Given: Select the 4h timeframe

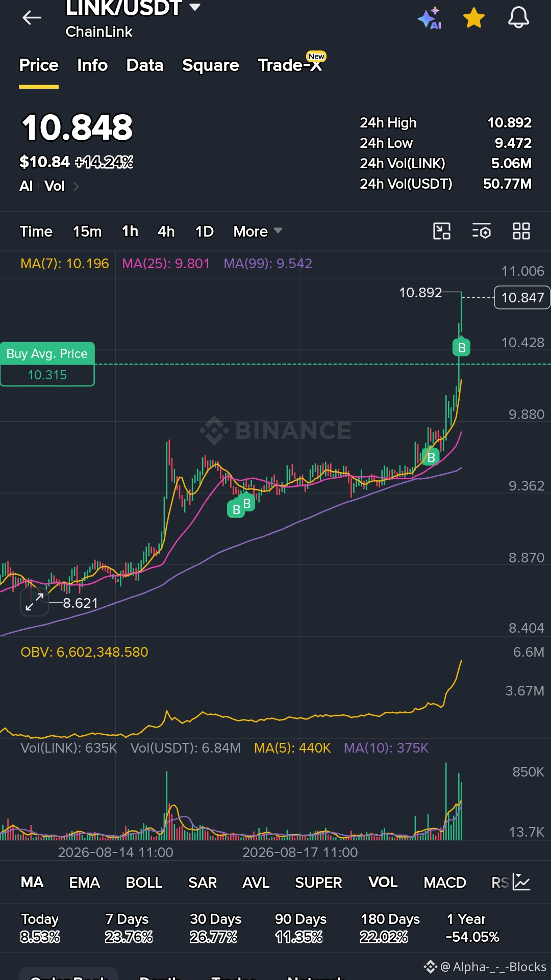Looking at the screenshot, I should pyautogui.click(x=166, y=231).
